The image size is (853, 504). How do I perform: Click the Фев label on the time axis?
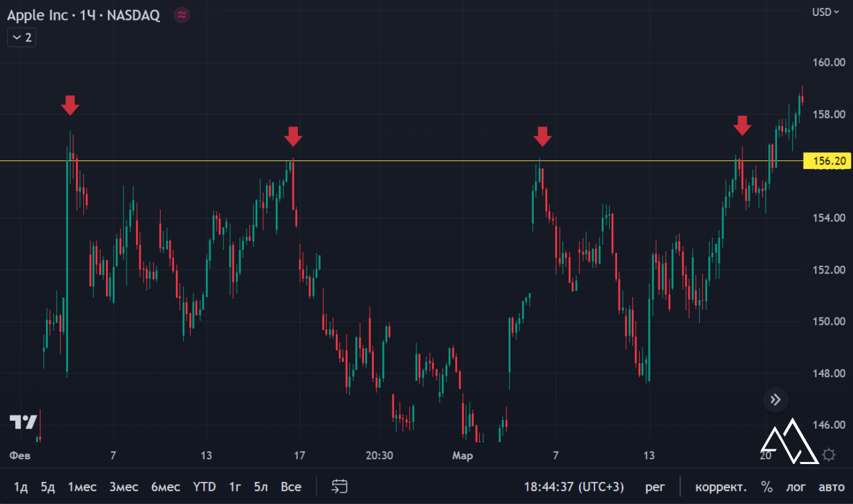(19, 455)
